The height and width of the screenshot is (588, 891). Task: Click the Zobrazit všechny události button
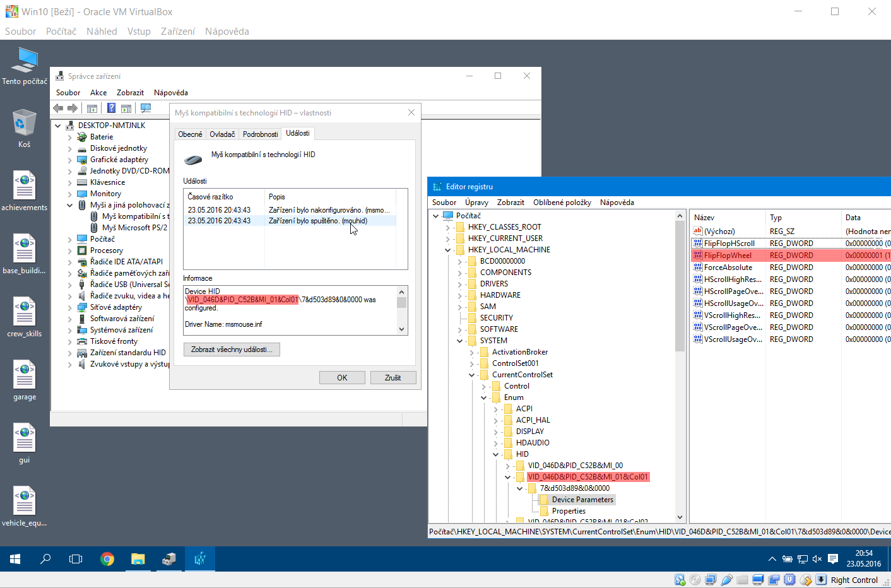[x=232, y=350]
